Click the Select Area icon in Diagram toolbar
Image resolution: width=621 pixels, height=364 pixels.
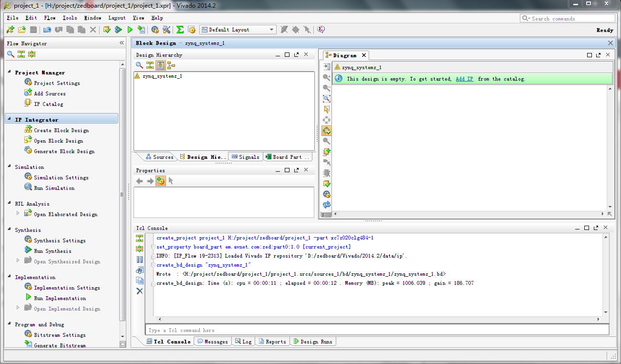tap(327, 109)
